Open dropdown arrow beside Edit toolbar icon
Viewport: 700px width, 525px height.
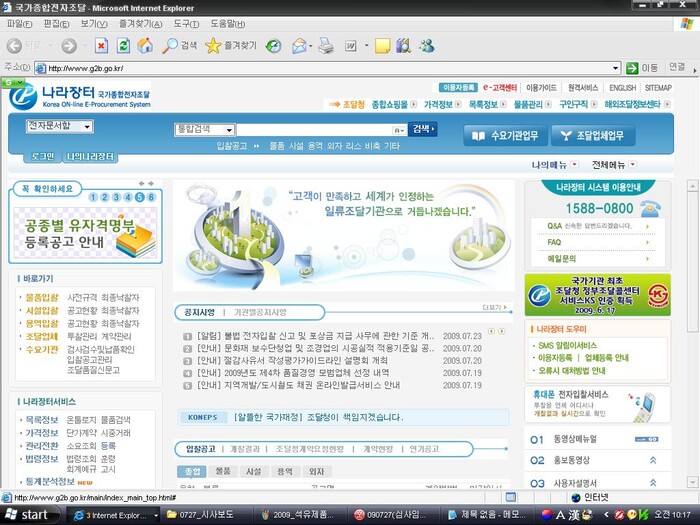coord(367,46)
